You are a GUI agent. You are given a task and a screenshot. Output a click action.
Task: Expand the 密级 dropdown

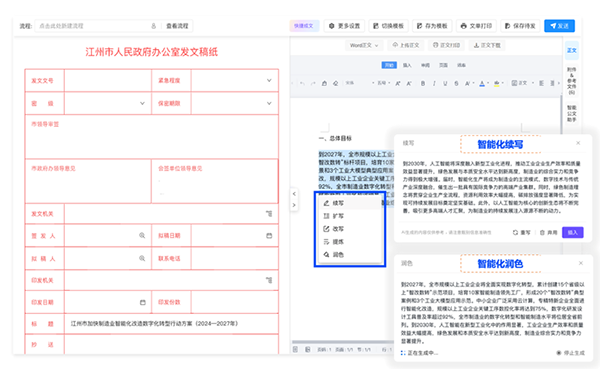(108, 103)
